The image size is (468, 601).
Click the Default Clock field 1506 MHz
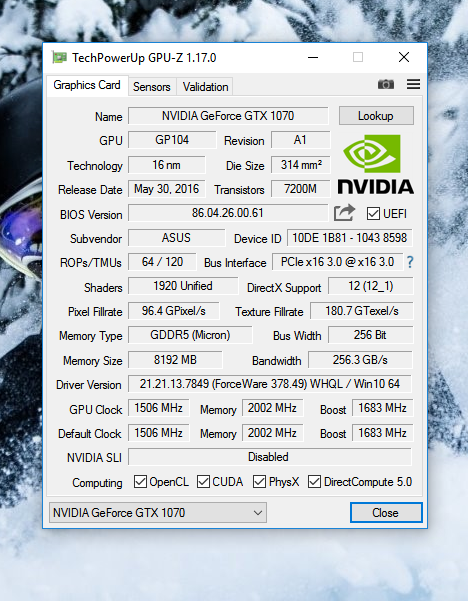[x=158, y=433]
